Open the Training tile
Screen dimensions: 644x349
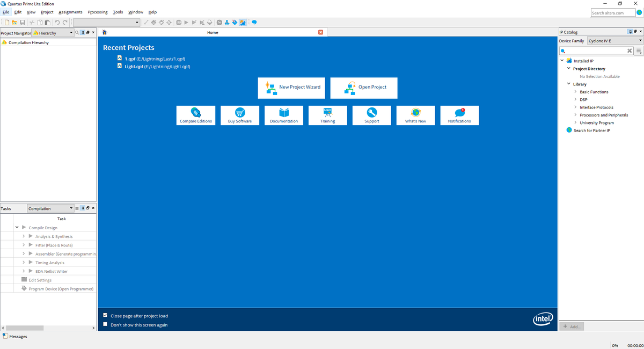tap(328, 115)
